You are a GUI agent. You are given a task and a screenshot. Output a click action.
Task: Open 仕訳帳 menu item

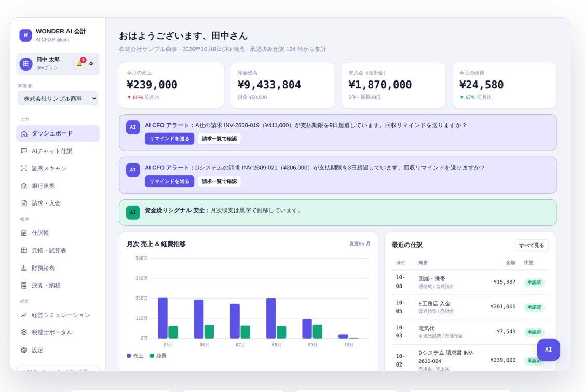click(x=58, y=233)
